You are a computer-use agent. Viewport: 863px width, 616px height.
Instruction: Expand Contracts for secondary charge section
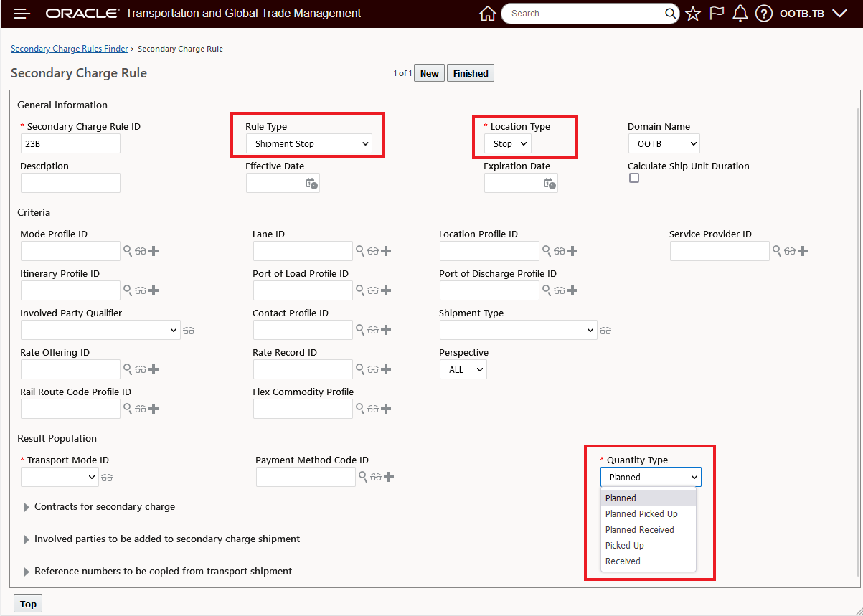(x=27, y=507)
